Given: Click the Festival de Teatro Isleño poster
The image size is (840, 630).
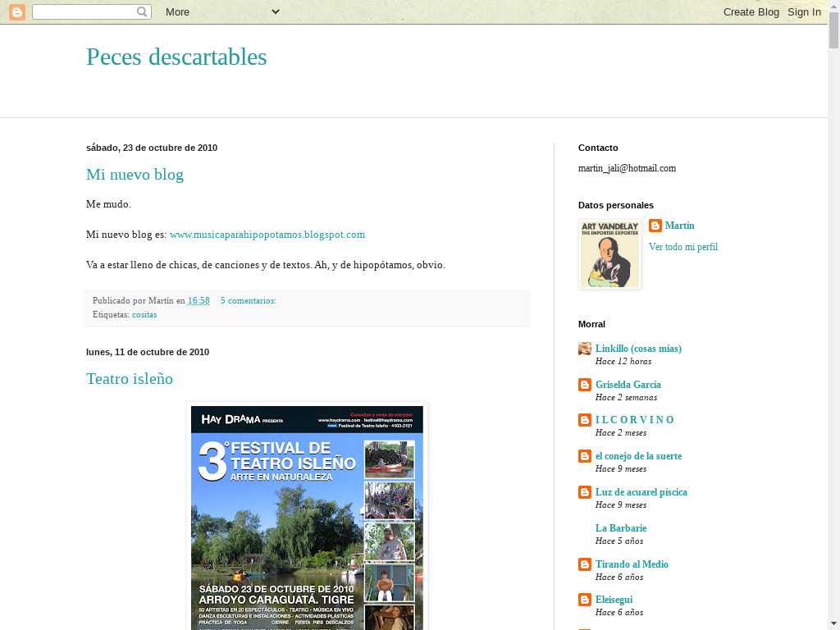Looking at the screenshot, I should (x=307, y=517).
